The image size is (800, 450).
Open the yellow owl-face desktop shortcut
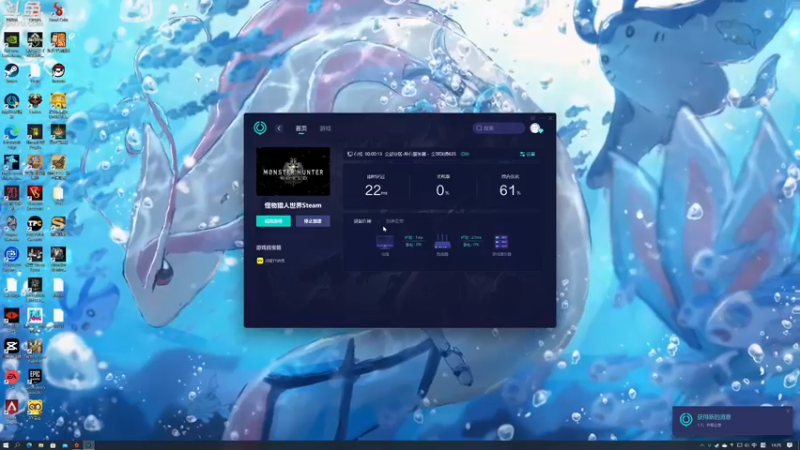pyautogui.click(x=35, y=409)
